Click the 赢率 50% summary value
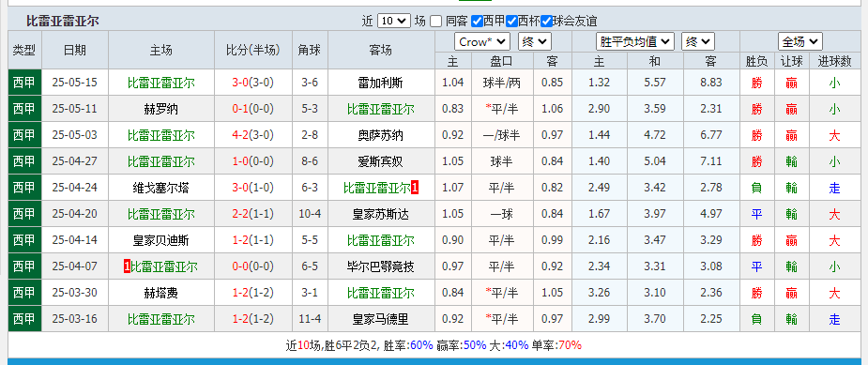This screenshot has width=868, height=365. pyautogui.click(x=475, y=345)
